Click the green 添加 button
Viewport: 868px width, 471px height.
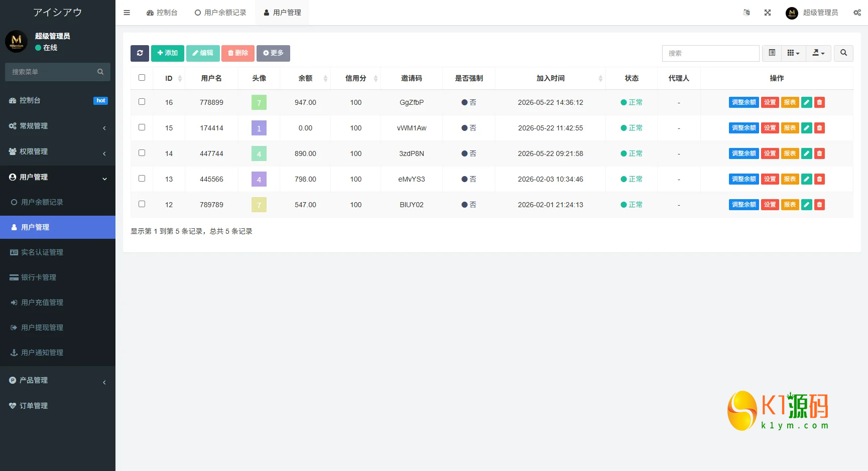pyautogui.click(x=168, y=53)
